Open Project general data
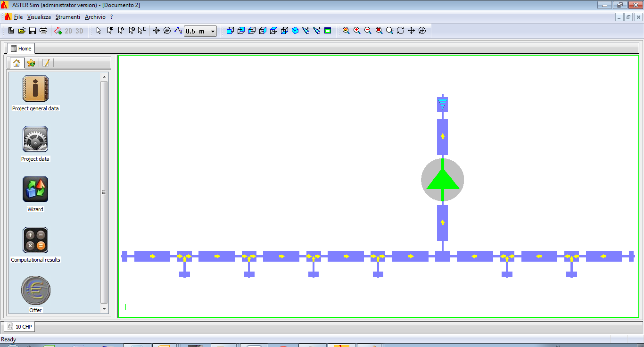The width and height of the screenshot is (644, 347). (36, 93)
